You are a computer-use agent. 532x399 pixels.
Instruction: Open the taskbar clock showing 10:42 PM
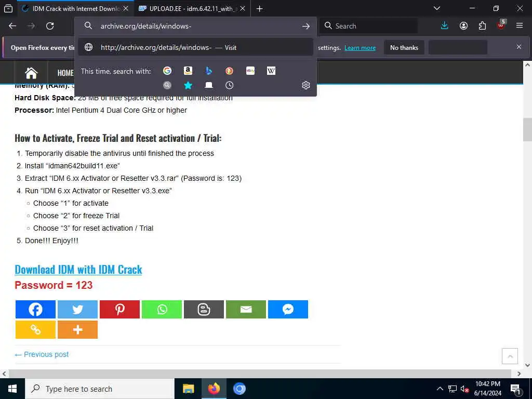click(x=487, y=389)
